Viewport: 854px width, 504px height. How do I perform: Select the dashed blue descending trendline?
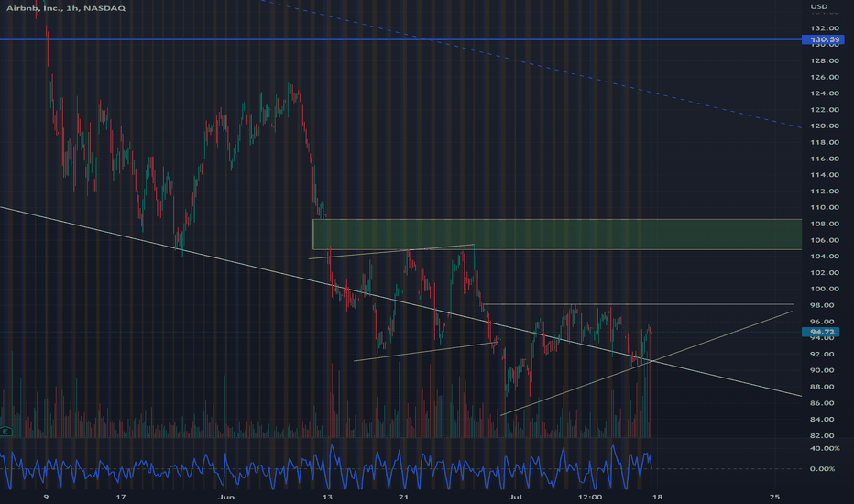(x=531, y=64)
